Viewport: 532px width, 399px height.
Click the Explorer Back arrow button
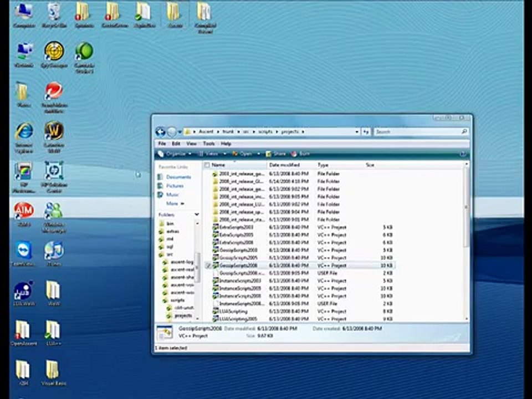[160, 132]
